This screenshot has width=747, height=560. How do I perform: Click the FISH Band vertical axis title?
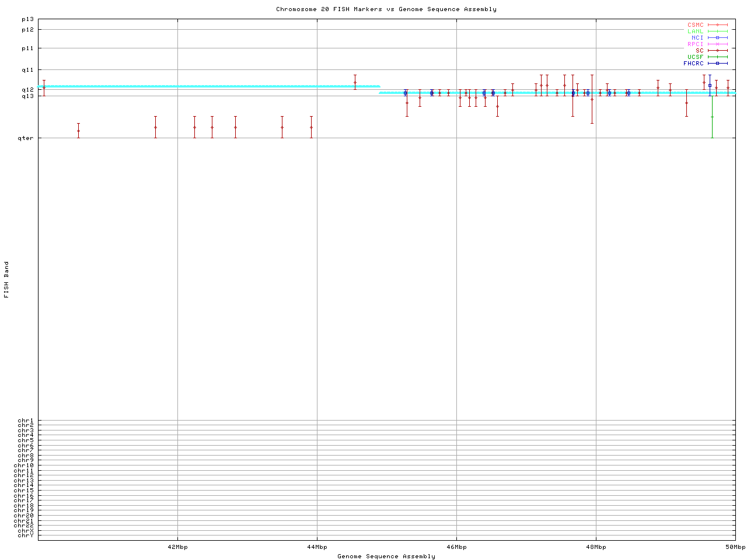[x=7, y=279]
